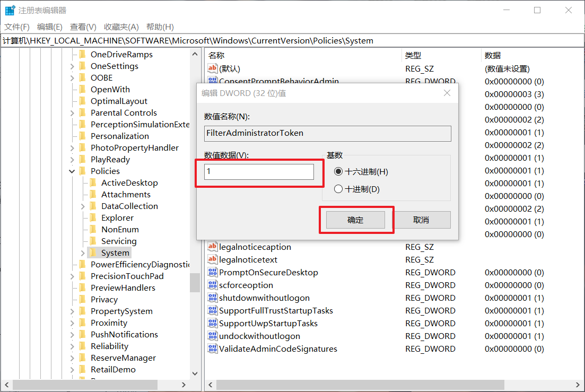Expand the DataCollection tree node
Image resolution: width=585 pixels, height=392 pixels.
coord(83,206)
